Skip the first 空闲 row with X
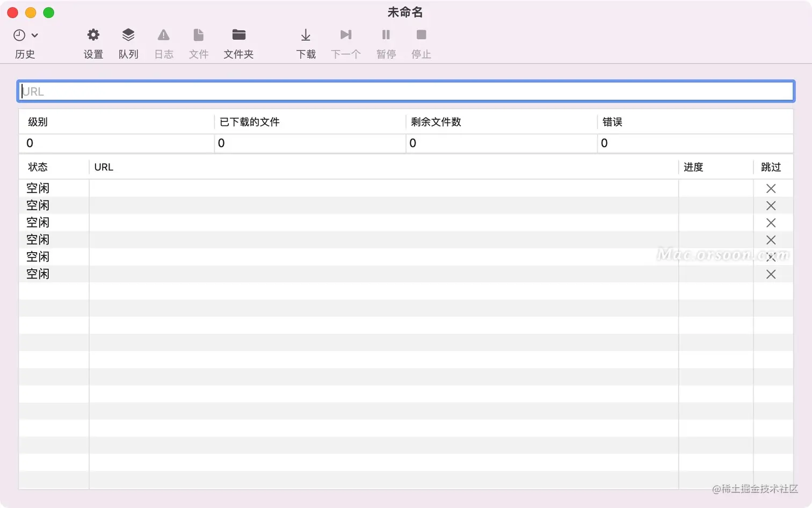Screen dimensions: 812x508 coord(771,189)
